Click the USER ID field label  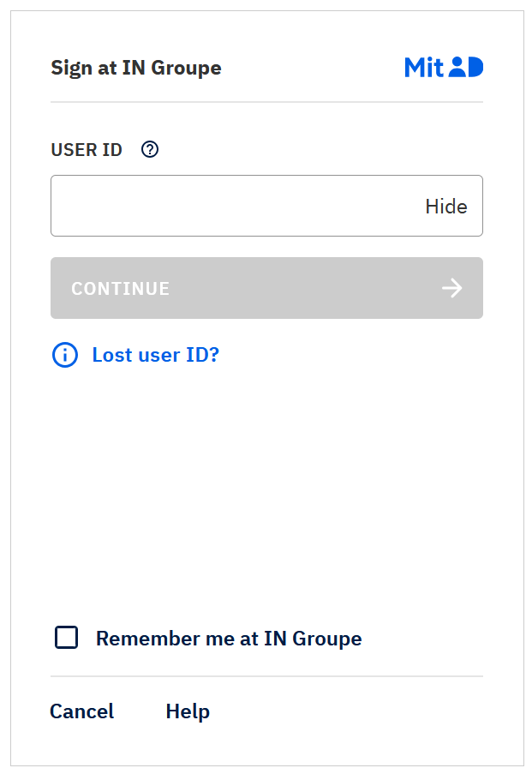[87, 150]
